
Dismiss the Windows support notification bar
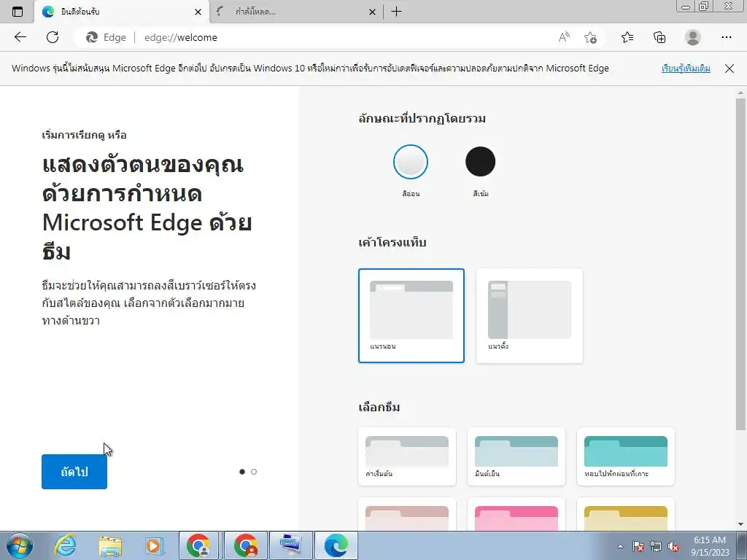(x=729, y=69)
